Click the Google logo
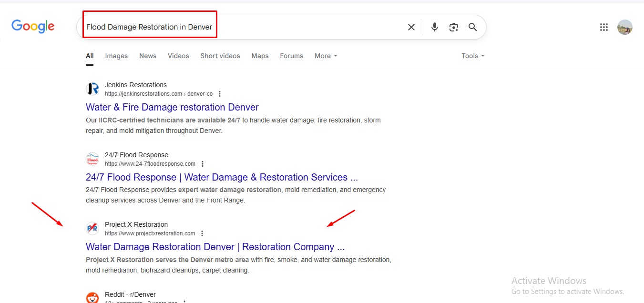Screen dimensions: 644x303 click(x=33, y=27)
